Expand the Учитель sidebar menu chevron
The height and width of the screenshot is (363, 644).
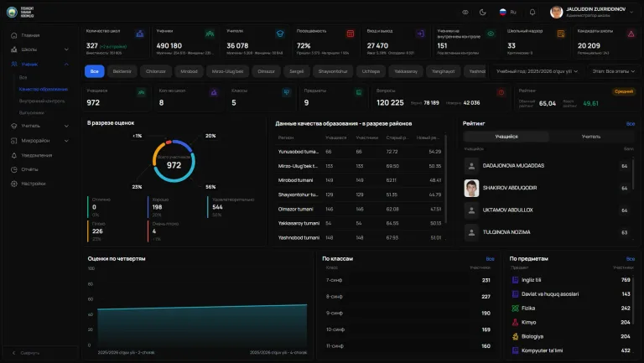tap(66, 126)
